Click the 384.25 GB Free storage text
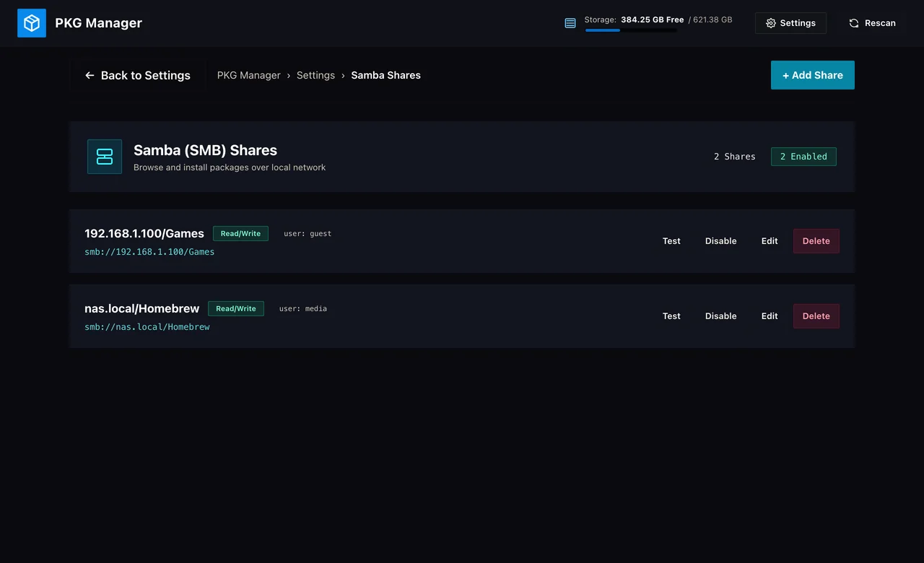 pos(653,20)
